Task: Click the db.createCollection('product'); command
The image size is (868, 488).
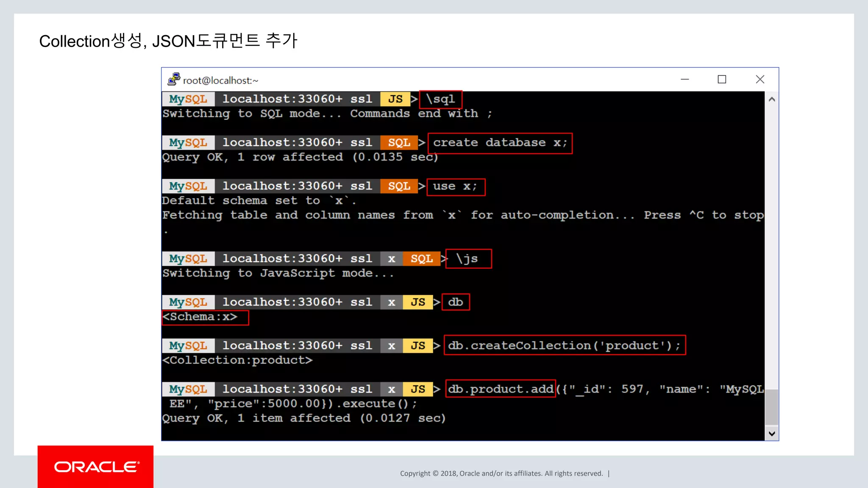Action: pos(565,346)
